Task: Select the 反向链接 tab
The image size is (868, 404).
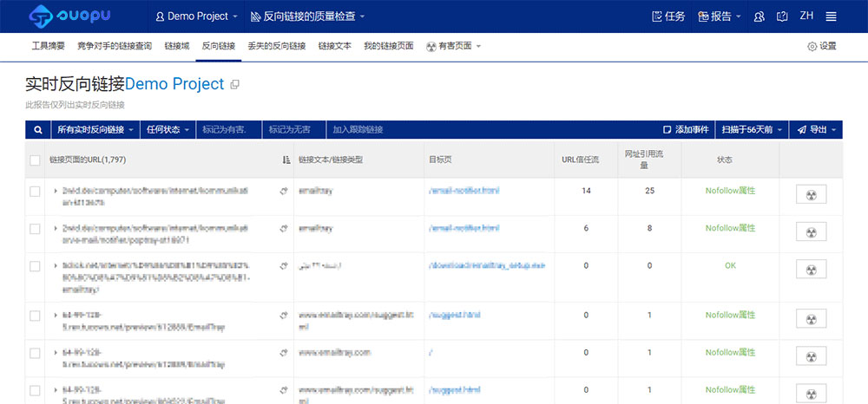Action: click(219, 47)
